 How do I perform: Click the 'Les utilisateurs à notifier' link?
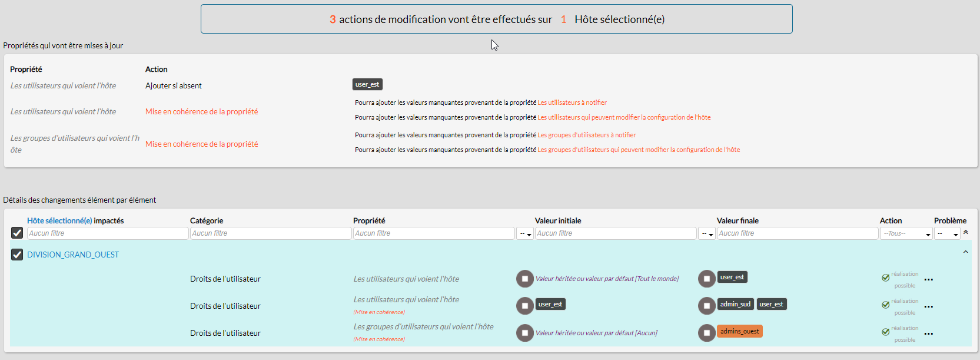point(572,103)
